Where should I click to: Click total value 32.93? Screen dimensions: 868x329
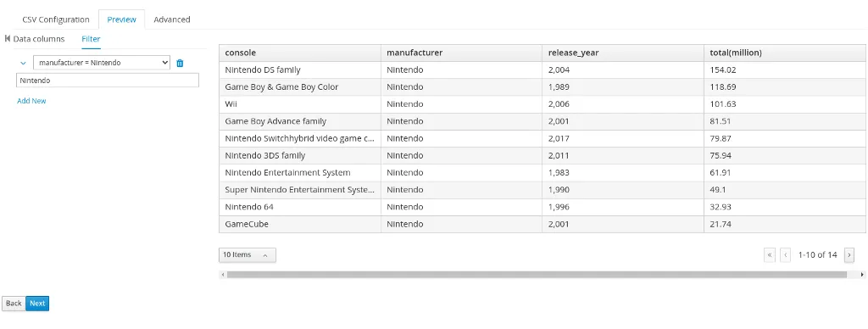coord(785,207)
